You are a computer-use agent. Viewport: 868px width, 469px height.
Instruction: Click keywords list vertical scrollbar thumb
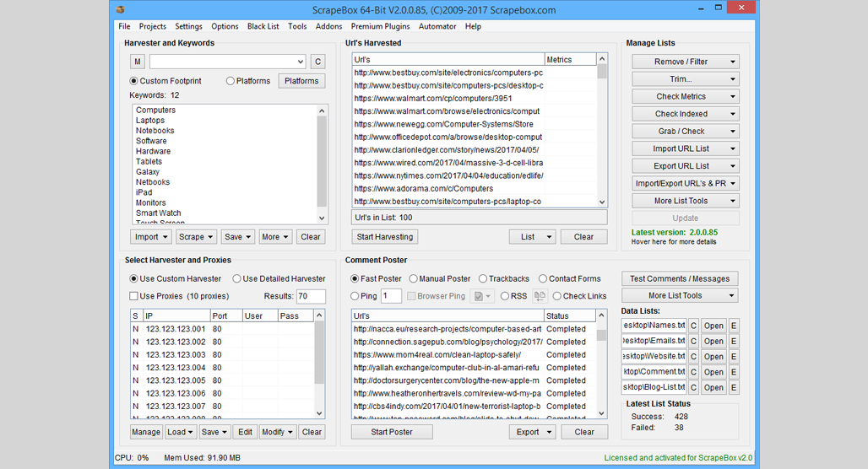tap(322, 160)
